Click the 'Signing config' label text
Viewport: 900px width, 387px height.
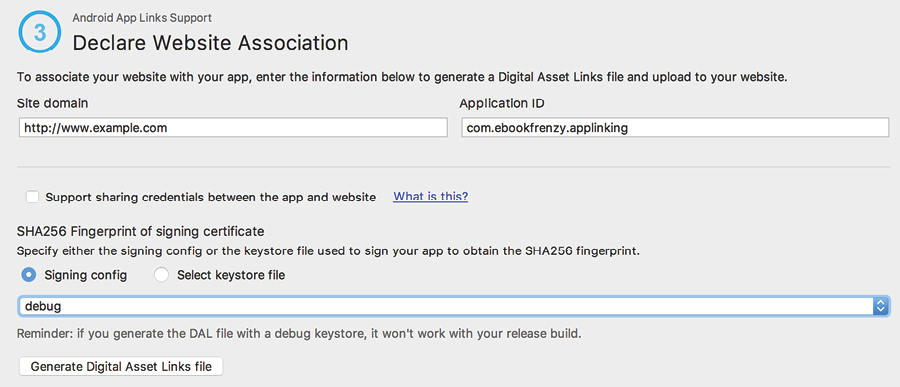pos(86,275)
